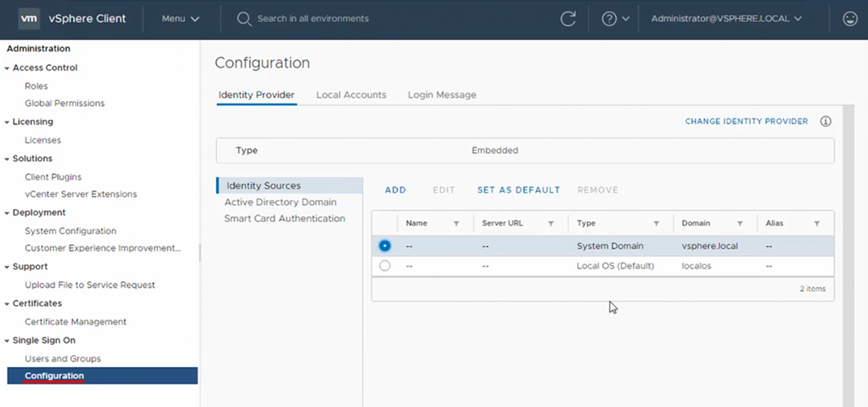Click the ADD identity source button

(395, 190)
